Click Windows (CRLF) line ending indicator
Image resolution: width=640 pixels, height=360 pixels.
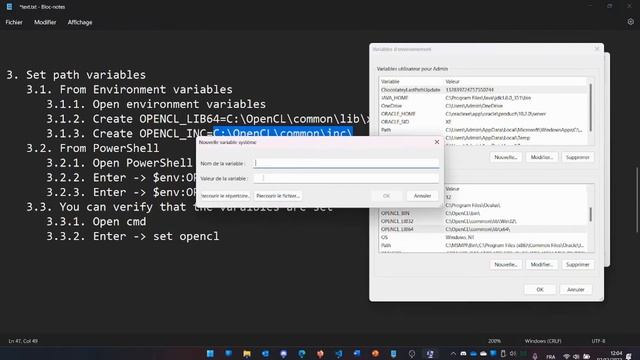click(543, 341)
